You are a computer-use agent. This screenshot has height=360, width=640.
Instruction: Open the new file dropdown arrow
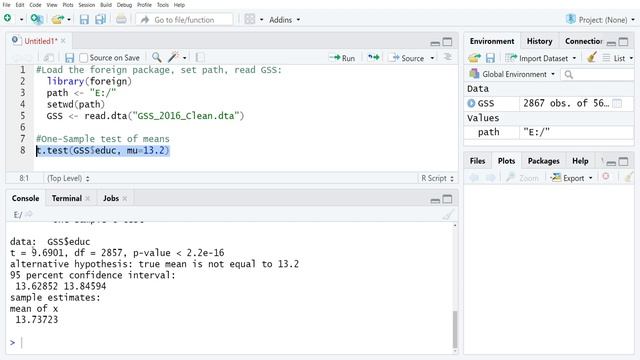coord(21,20)
